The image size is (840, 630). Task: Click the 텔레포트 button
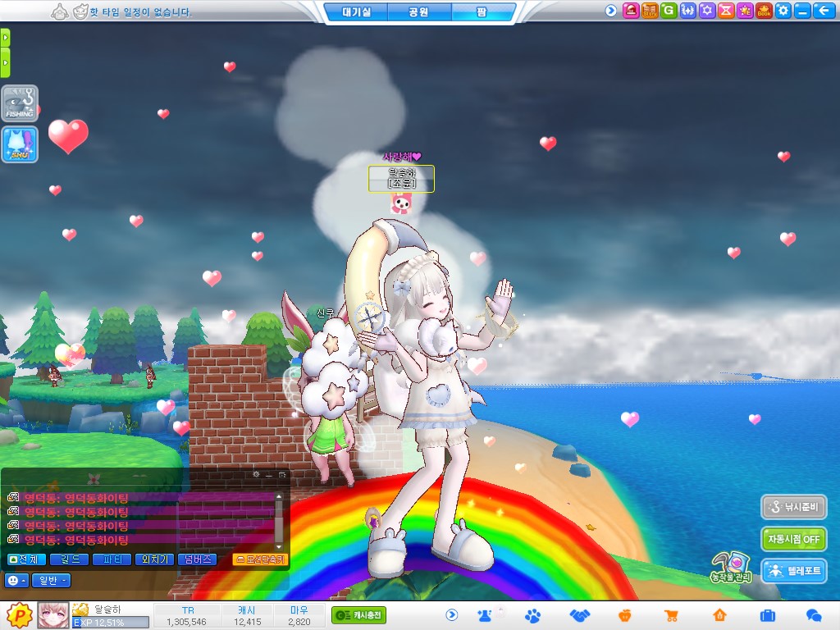(x=794, y=571)
